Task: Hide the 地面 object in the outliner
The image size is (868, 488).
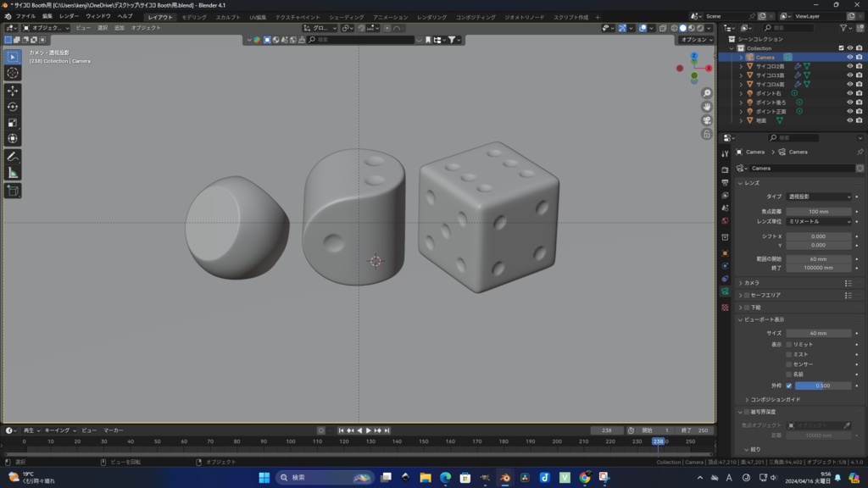Action: (849, 119)
